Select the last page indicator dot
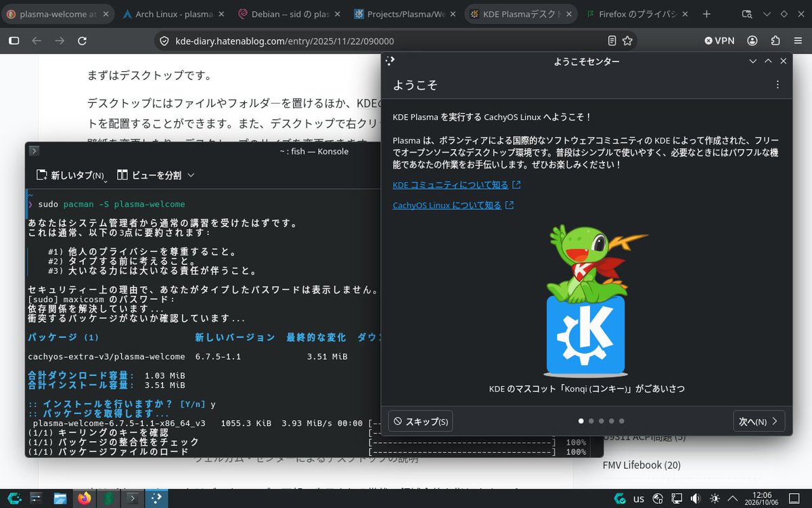Viewport: 812px width, 508px height. pyautogui.click(x=621, y=421)
